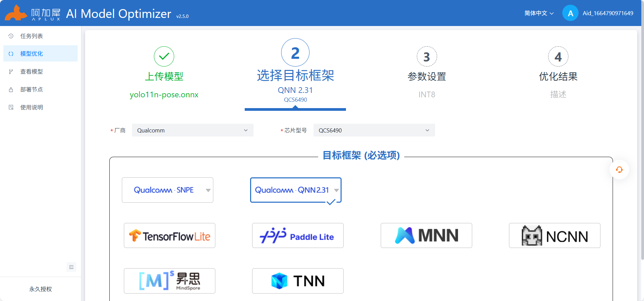This screenshot has height=301, width=644.
Task: Open the orange customer support headset icon
Action: pyautogui.click(x=619, y=170)
